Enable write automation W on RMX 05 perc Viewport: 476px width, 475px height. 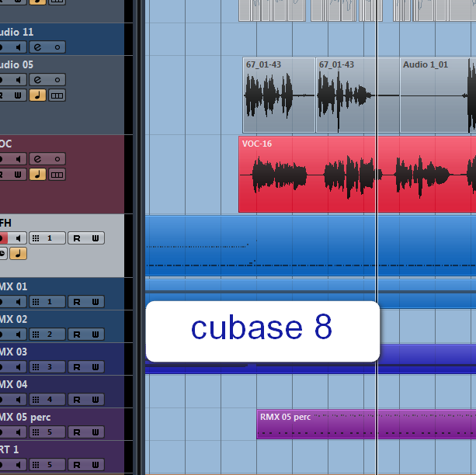pyautogui.click(x=96, y=432)
